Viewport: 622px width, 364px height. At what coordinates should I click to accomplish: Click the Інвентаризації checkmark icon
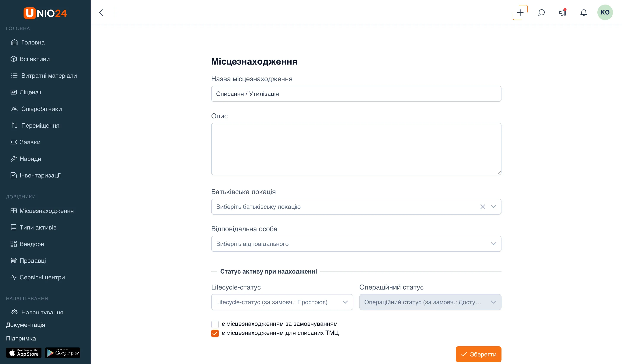pos(14,175)
